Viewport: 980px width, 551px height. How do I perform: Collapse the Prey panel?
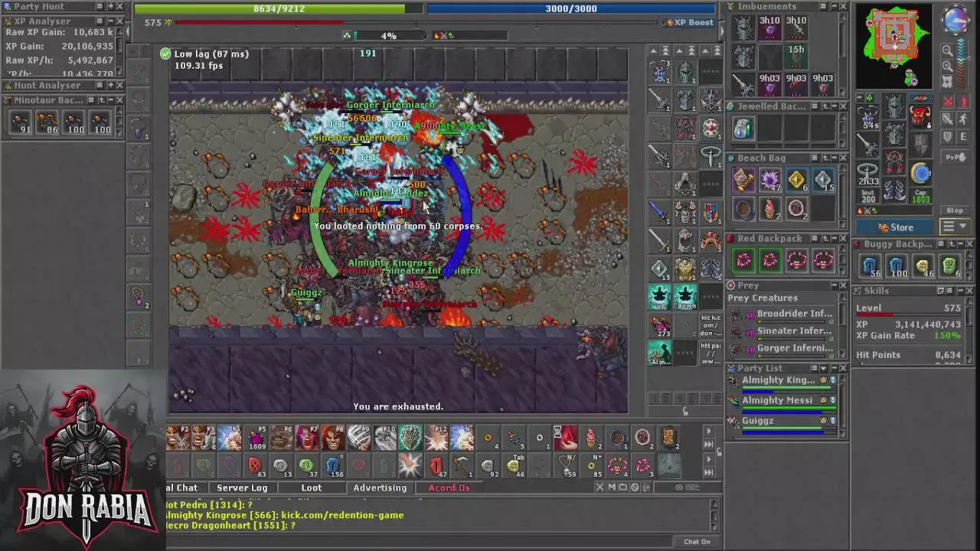tap(833, 285)
